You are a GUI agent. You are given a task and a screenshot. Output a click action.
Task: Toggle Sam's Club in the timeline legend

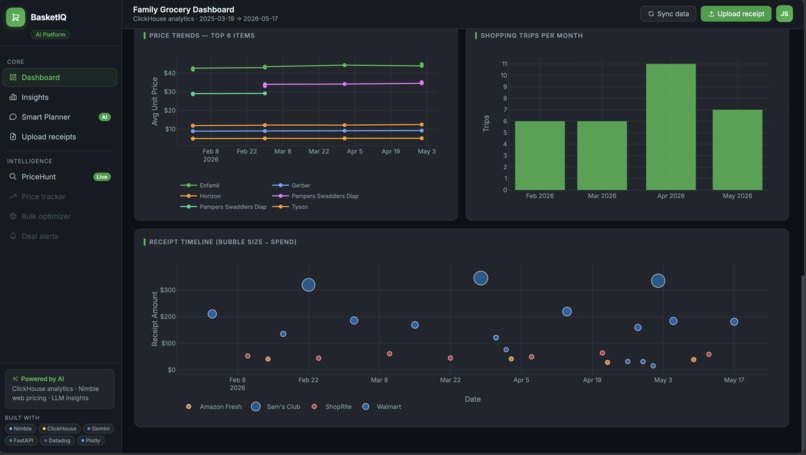(275, 407)
